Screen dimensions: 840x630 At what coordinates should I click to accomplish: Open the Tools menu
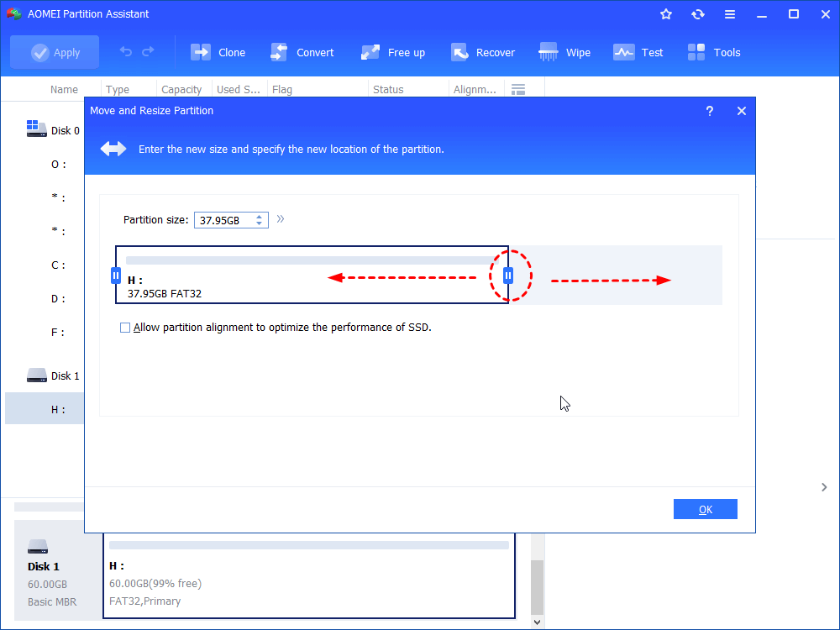tap(714, 52)
